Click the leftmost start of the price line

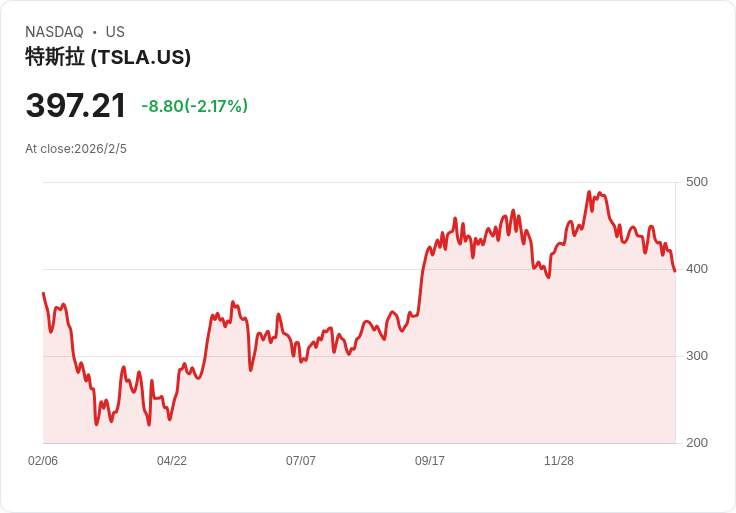click(x=43, y=293)
